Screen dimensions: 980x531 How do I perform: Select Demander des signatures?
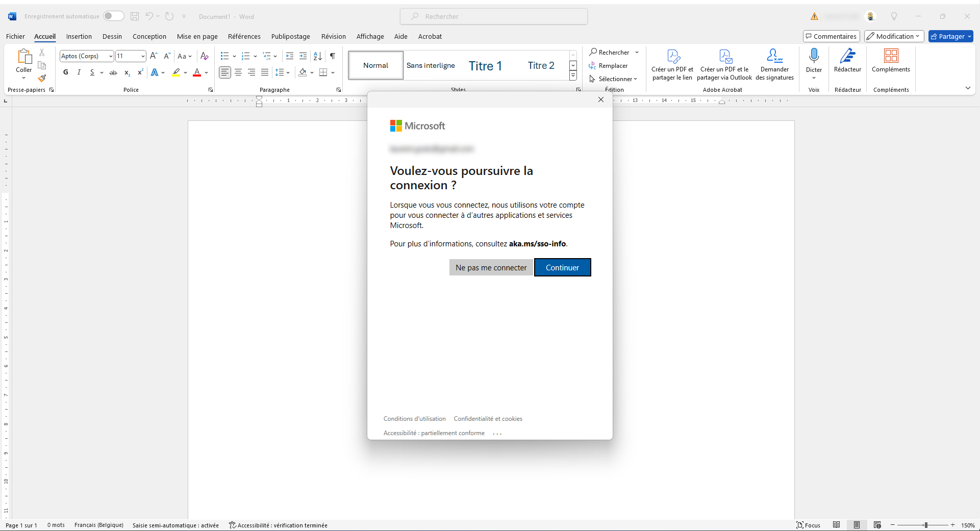(774, 64)
